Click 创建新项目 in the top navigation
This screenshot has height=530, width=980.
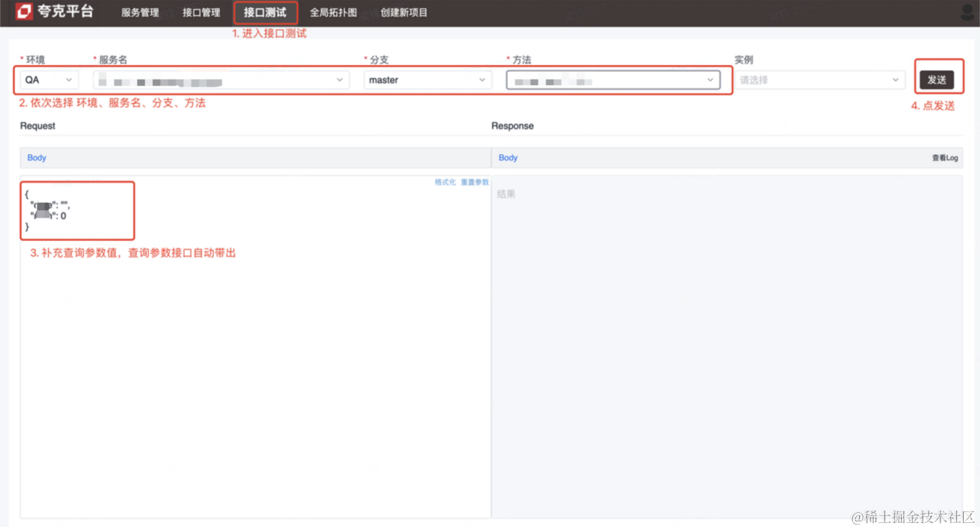pos(403,12)
